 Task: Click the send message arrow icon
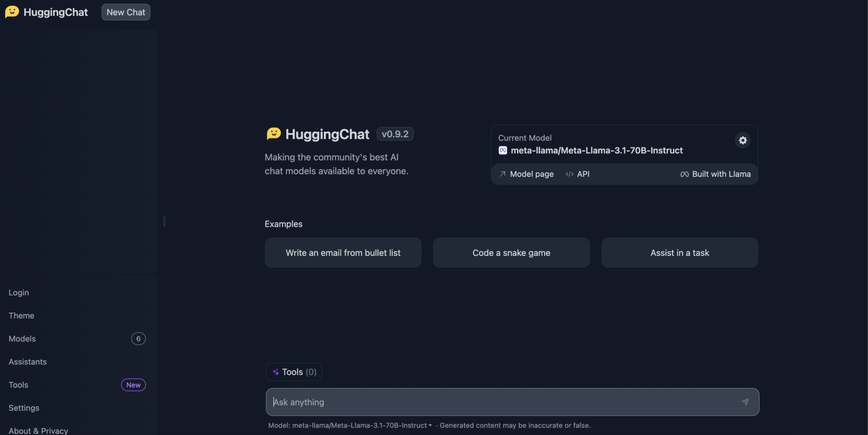click(x=745, y=402)
